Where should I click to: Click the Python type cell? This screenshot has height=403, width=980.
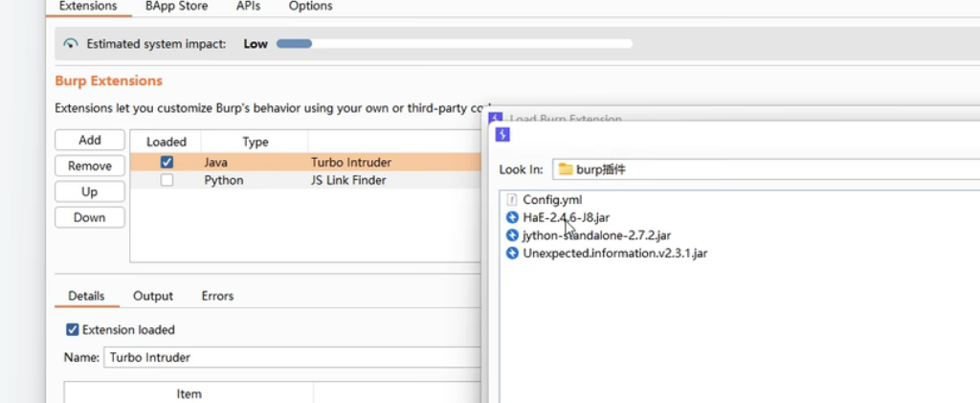[224, 181]
